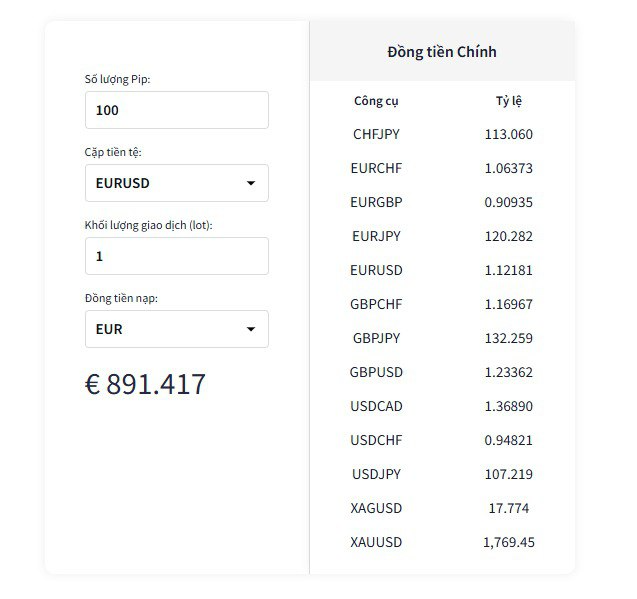Image resolution: width=637 pixels, height=599 pixels.
Task: Focus the Số lượng Pip input field
Action: pyautogui.click(x=177, y=110)
